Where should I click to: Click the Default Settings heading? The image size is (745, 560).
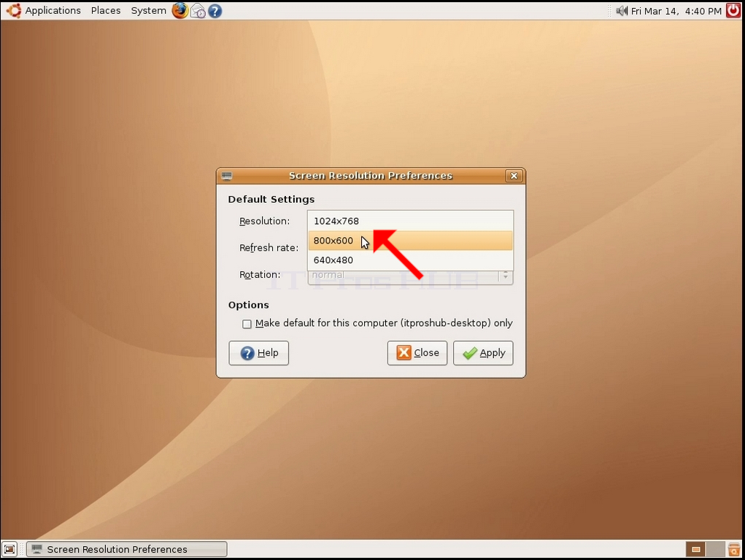[271, 199]
